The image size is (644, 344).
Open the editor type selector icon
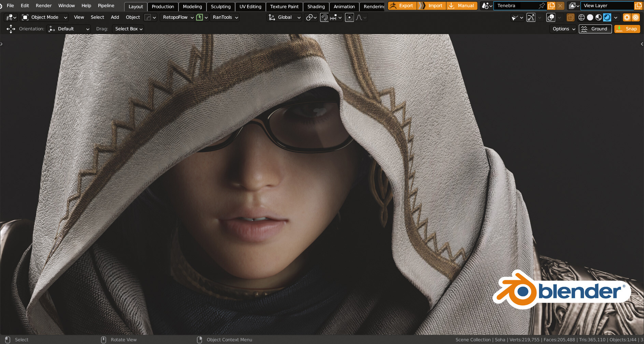(x=11, y=17)
